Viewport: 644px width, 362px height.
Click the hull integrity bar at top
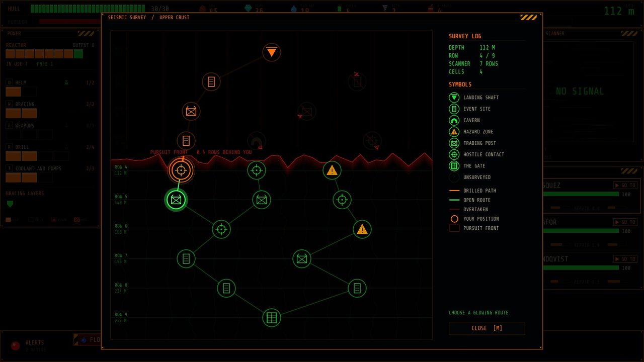pos(88,9)
